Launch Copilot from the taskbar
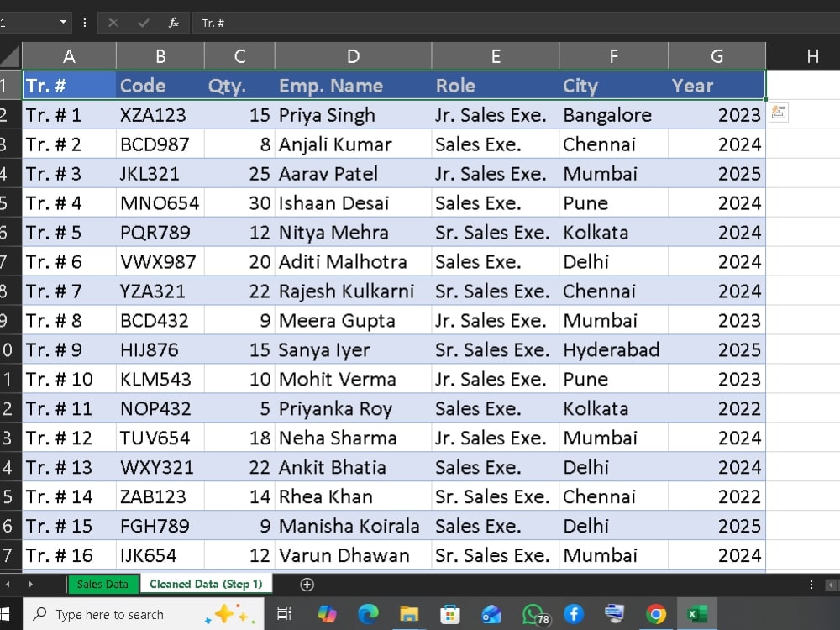Image resolution: width=840 pixels, height=630 pixels. (x=327, y=614)
